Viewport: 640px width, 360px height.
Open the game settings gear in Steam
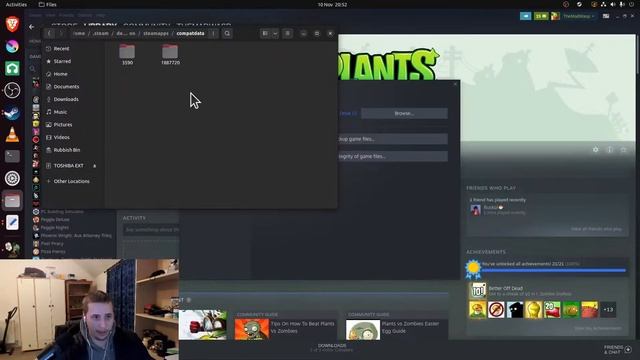(596, 150)
